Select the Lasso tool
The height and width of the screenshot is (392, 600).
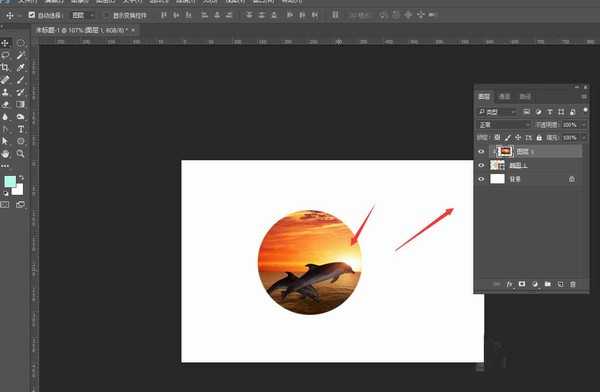(x=5, y=55)
